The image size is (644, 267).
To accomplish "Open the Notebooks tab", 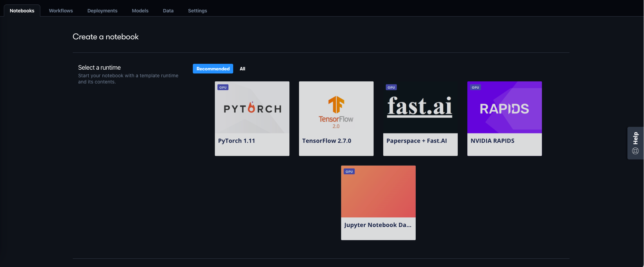I will coord(22,11).
